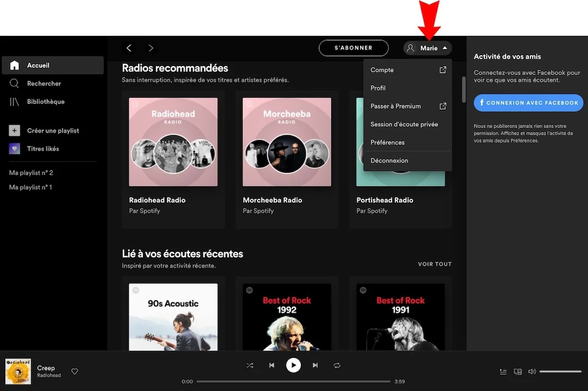588x391 pixels.
Task: Click Radiohead artist name in player
Action: (x=49, y=375)
